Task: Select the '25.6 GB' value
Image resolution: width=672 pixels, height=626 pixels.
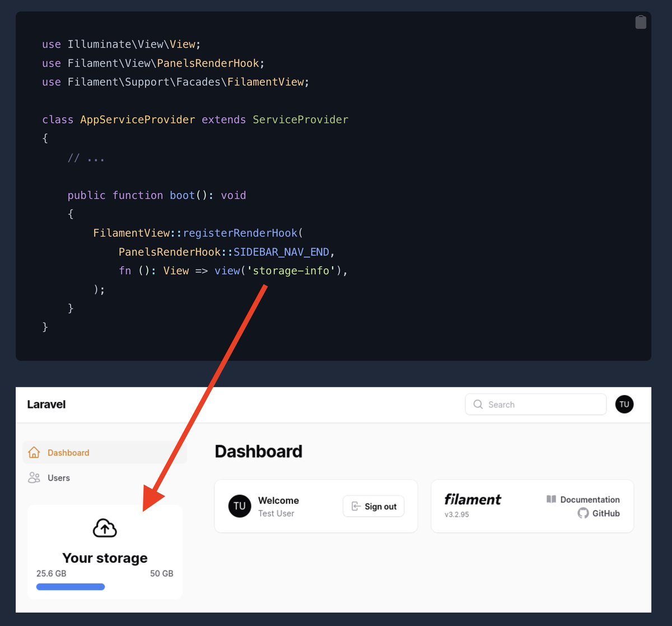Action: (x=52, y=573)
